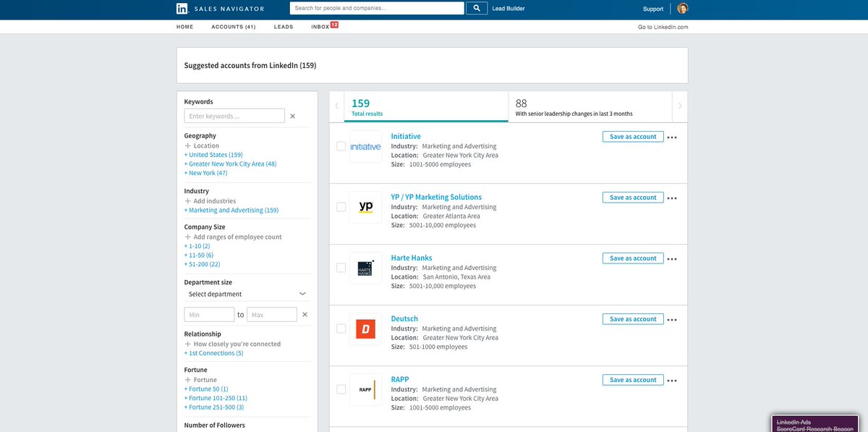868x432 pixels.
Task: Add connection relationship filter plus icon
Action: [x=188, y=344]
